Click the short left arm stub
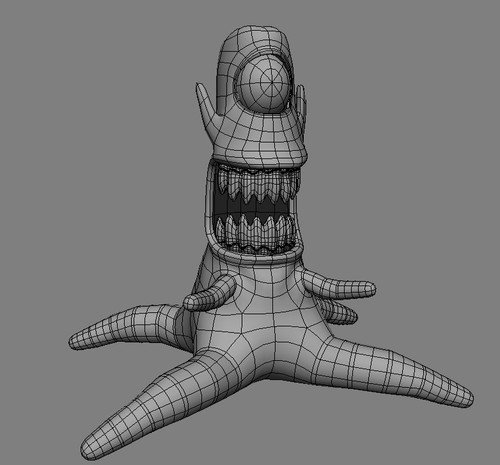 [209, 293]
